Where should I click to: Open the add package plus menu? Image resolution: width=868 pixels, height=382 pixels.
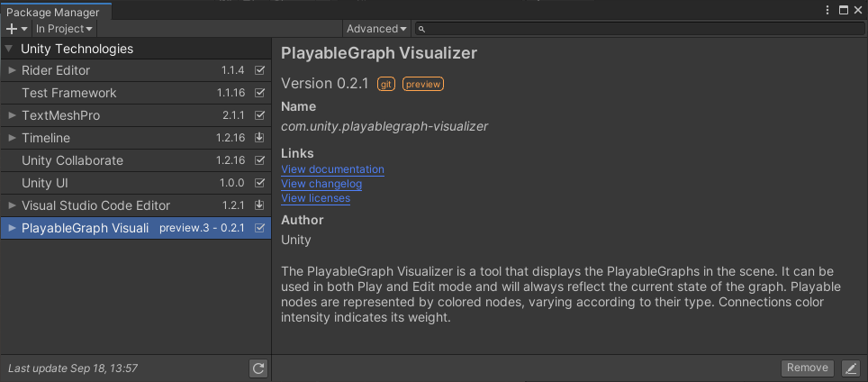[x=16, y=29]
